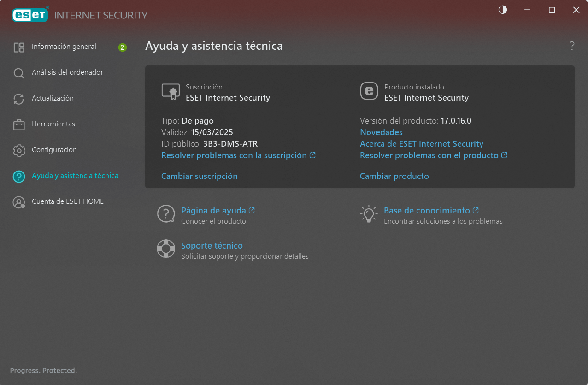
Task: Click ESET Internet Security name under Suscripción
Action: pos(228,98)
